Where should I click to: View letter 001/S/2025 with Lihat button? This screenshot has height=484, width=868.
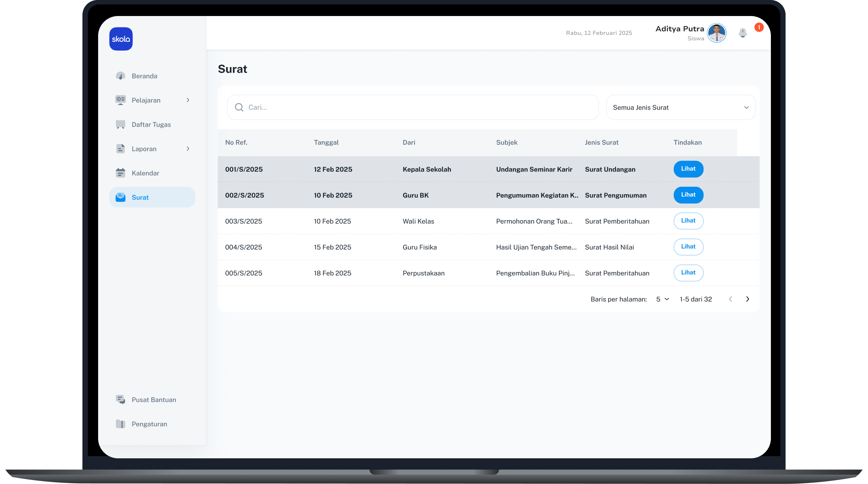[688, 169]
